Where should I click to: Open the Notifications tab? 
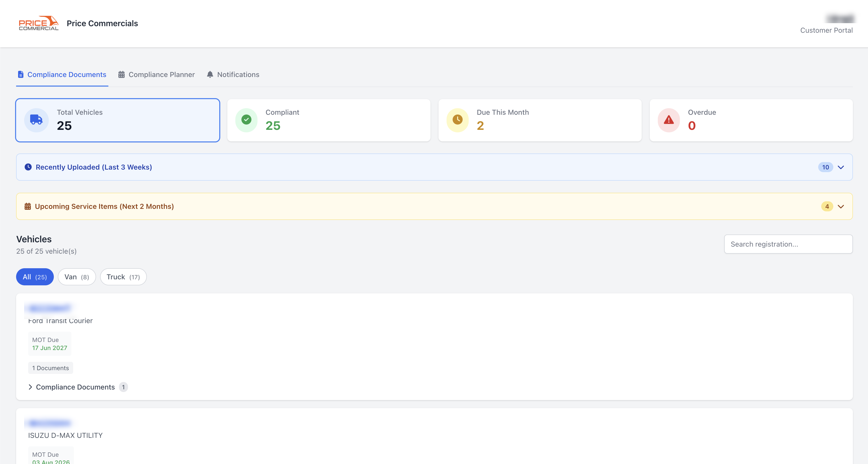(x=233, y=74)
